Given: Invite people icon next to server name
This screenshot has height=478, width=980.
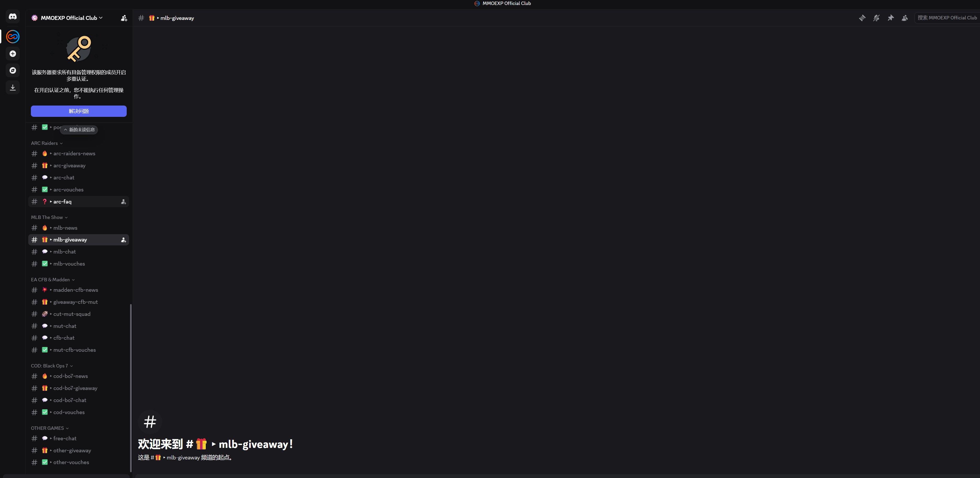Looking at the screenshot, I should [x=124, y=18].
